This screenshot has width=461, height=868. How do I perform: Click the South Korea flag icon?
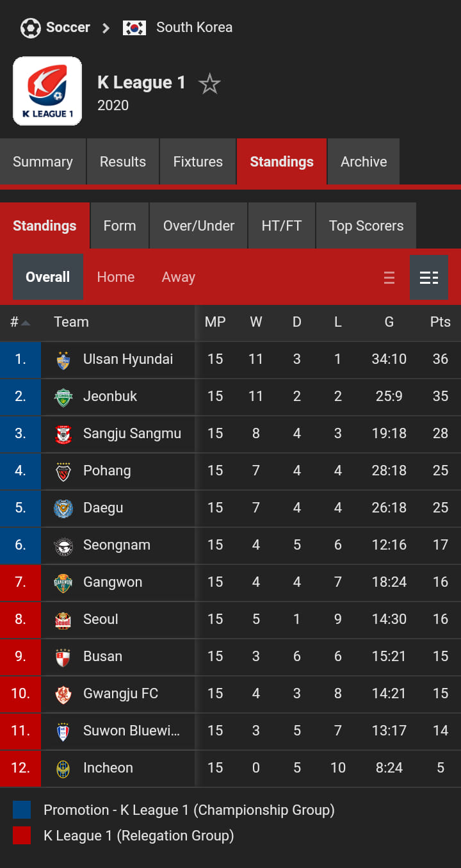pyautogui.click(x=134, y=28)
